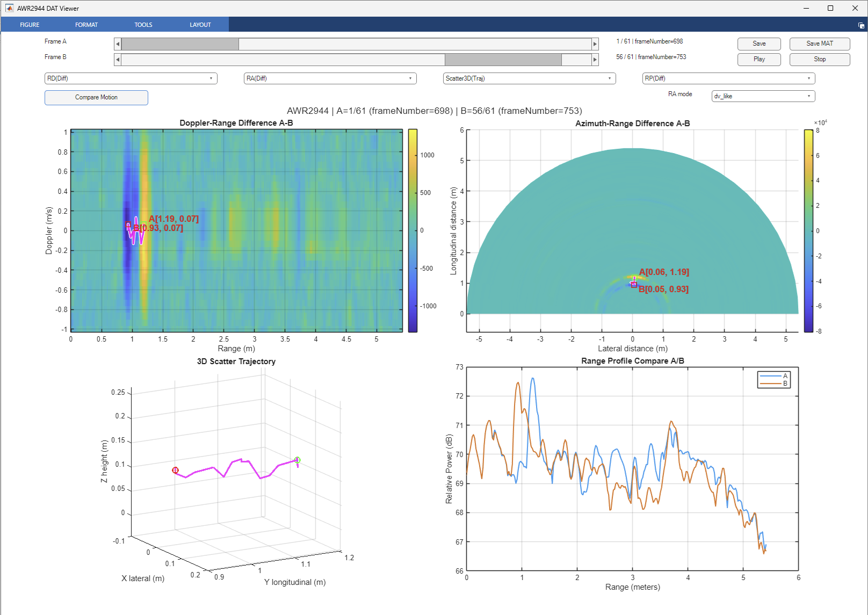
Task: Click the Save MAT button
Action: click(820, 44)
